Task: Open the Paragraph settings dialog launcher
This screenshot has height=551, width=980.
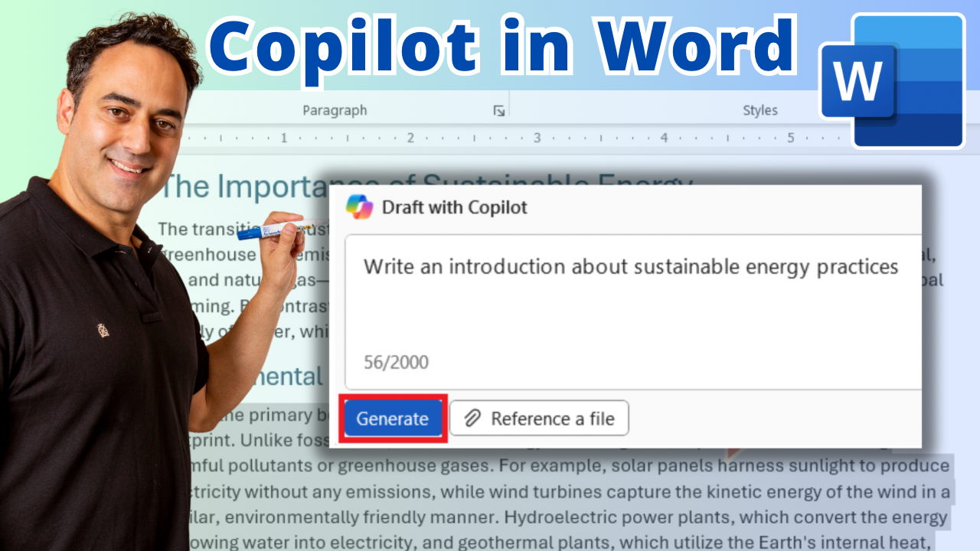Action: tap(499, 111)
